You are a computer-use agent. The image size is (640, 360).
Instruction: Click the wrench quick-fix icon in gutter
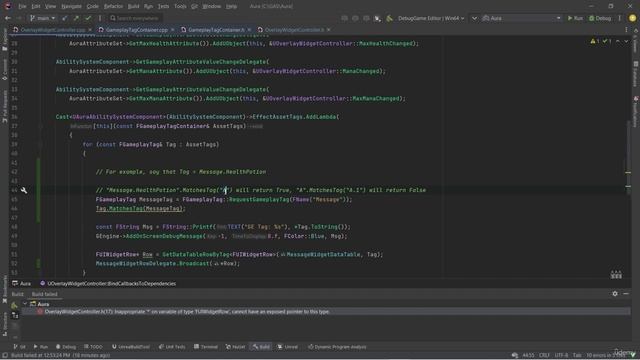24,190
